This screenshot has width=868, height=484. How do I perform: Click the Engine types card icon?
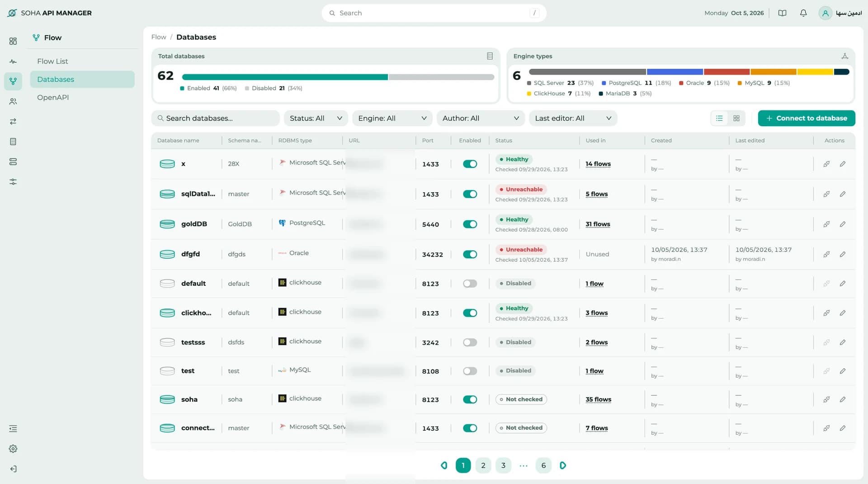[844, 56]
